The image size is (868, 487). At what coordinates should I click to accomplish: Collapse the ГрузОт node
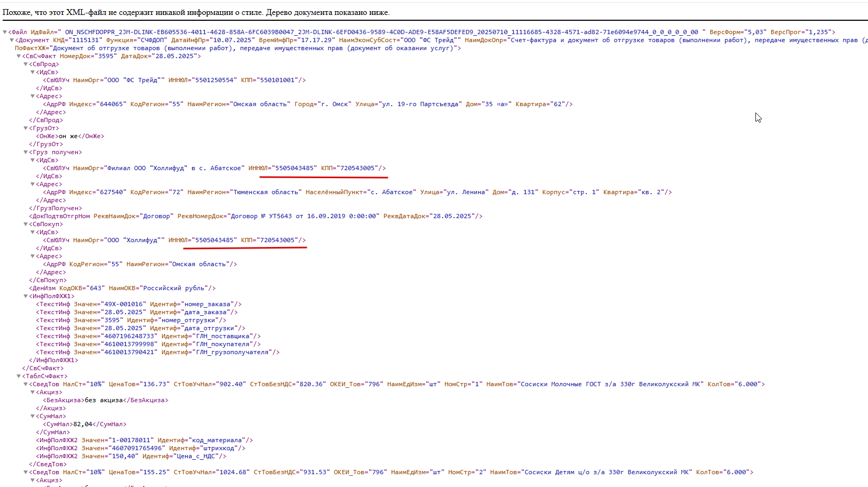(26, 128)
